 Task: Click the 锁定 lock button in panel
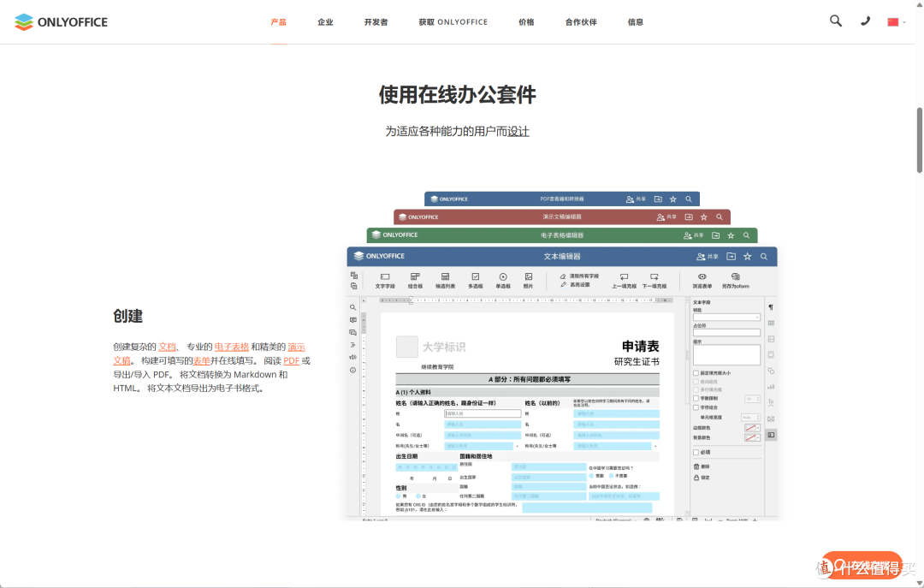pos(702,478)
